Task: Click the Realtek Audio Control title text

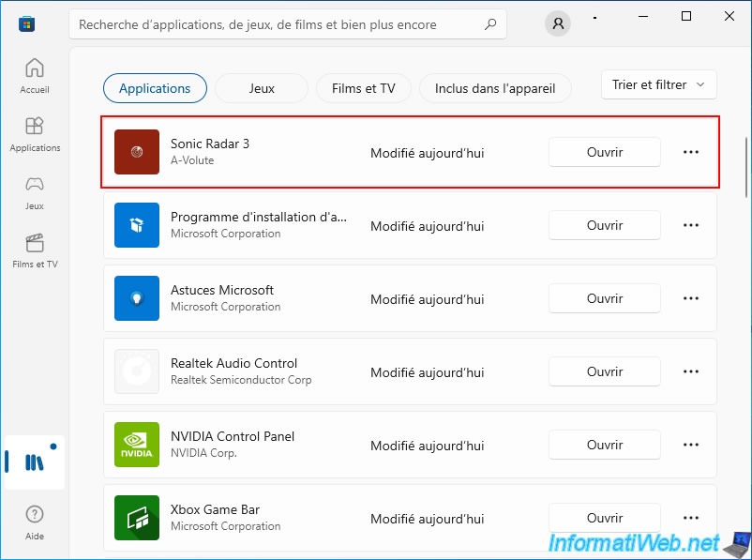Action: click(x=234, y=363)
